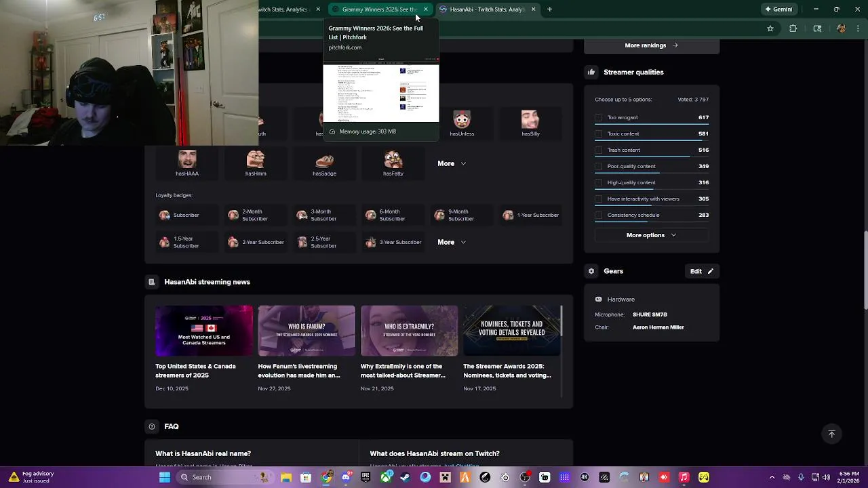Click the Gears section gear icon

591,271
